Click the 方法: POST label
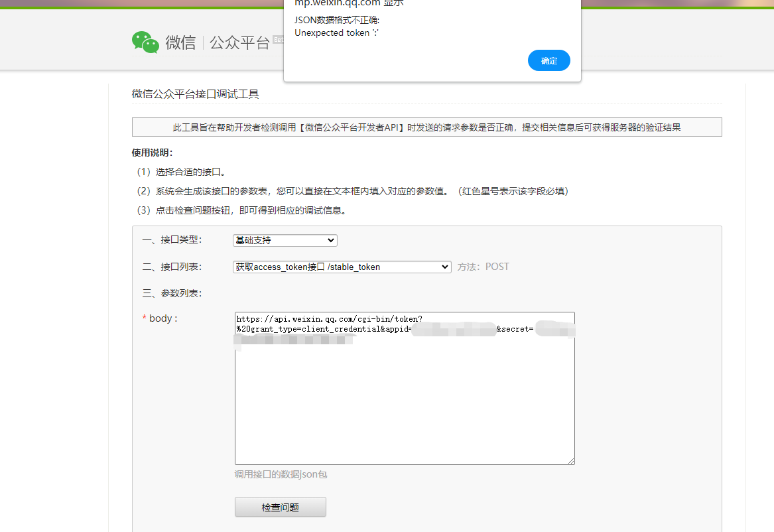The image size is (774, 532). (x=484, y=267)
